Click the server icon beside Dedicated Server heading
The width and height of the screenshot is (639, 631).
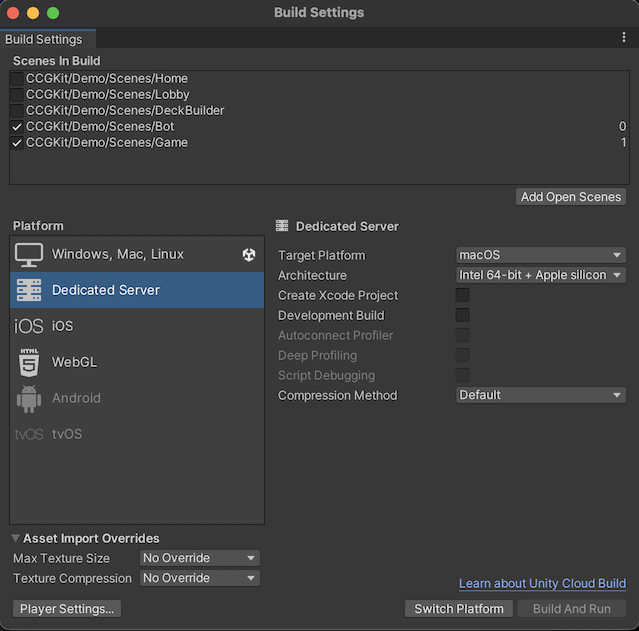(282, 226)
